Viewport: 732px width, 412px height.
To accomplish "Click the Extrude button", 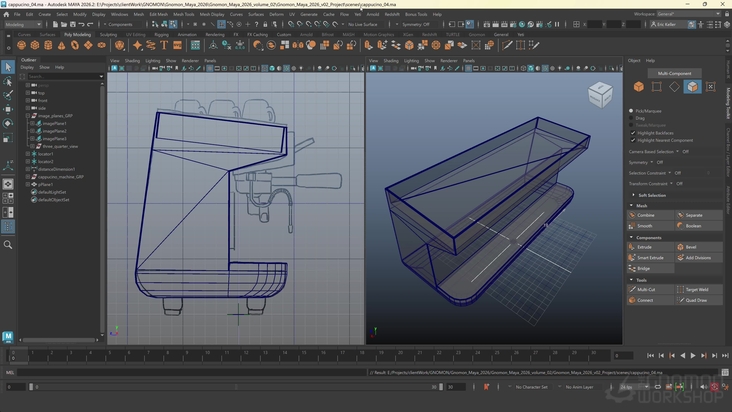I will pyautogui.click(x=651, y=247).
